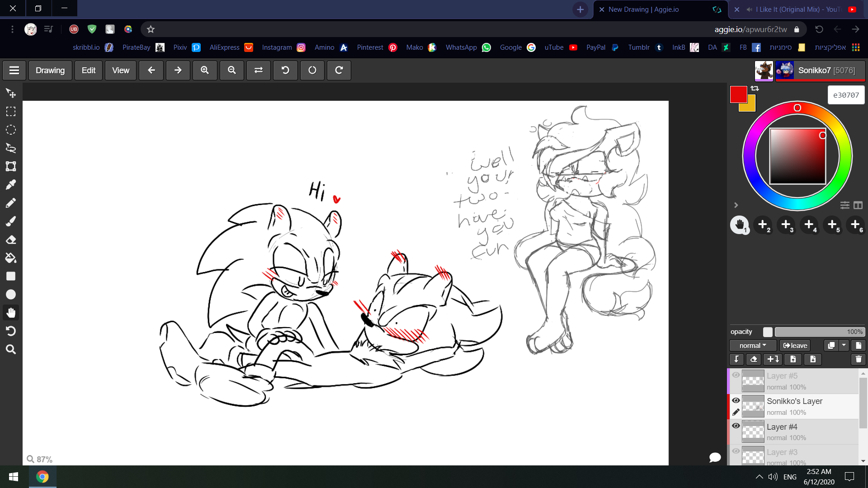Merge the layer down

[x=736, y=359]
